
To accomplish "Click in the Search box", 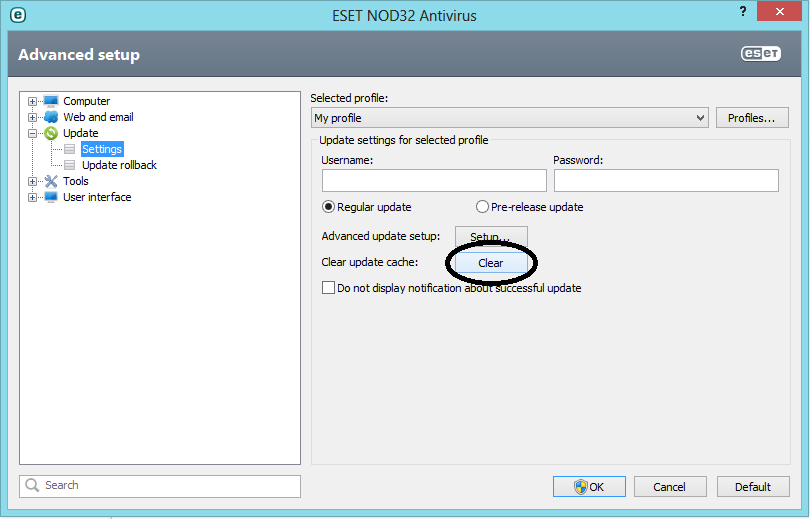I will (160, 486).
